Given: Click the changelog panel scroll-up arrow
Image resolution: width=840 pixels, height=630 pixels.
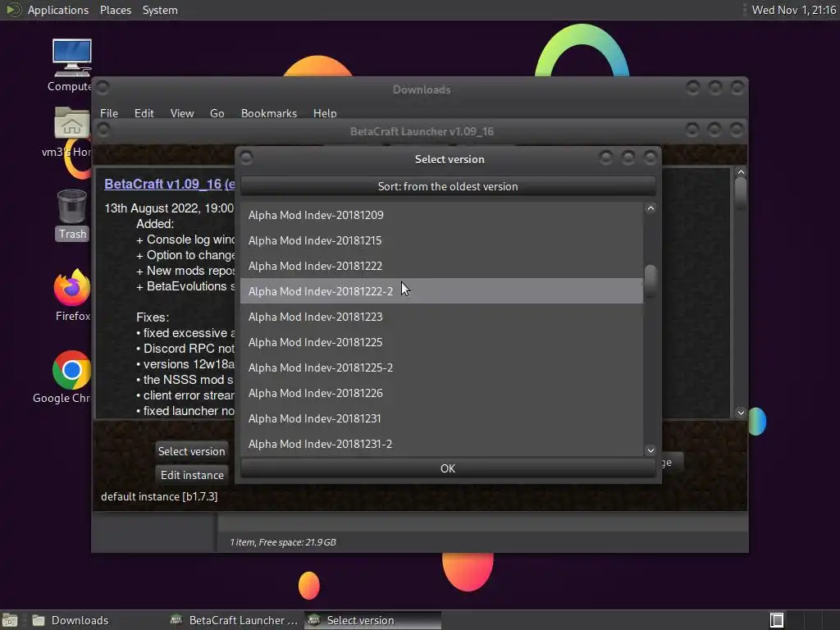Looking at the screenshot, I should pyautogui.click(x=741, y=172).
